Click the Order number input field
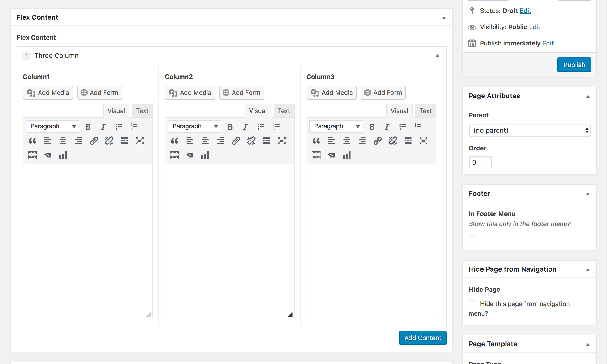The height and width of the screenshot is (364, 607). pos(480,162)
